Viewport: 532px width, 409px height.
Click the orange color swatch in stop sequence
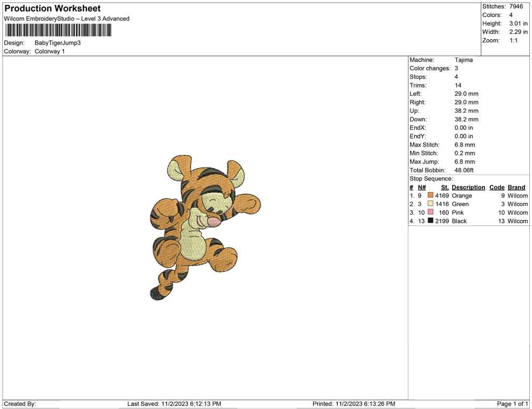tap(430, 196)
